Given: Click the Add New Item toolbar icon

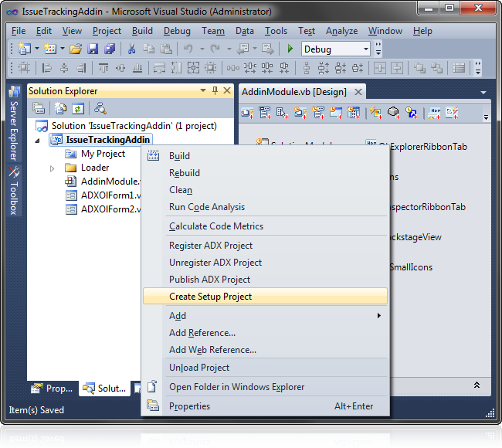Looking at the screenshot, I should point(50,49).
